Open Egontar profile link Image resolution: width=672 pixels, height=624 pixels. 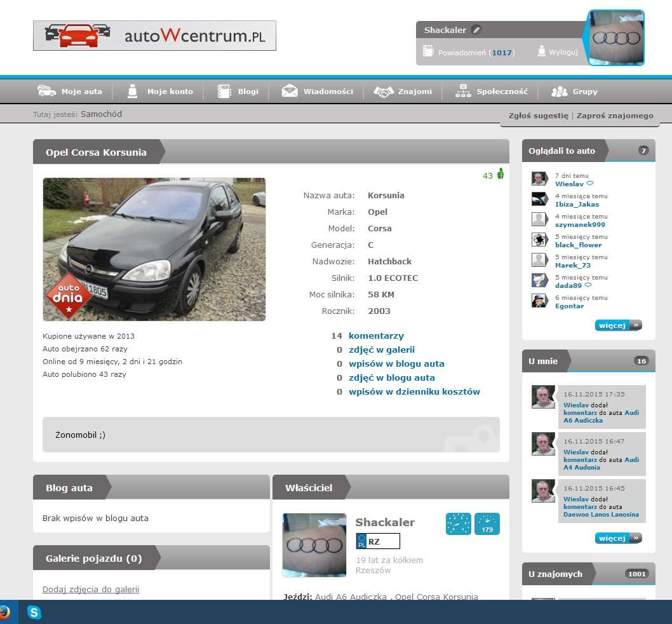pos(569,306)
